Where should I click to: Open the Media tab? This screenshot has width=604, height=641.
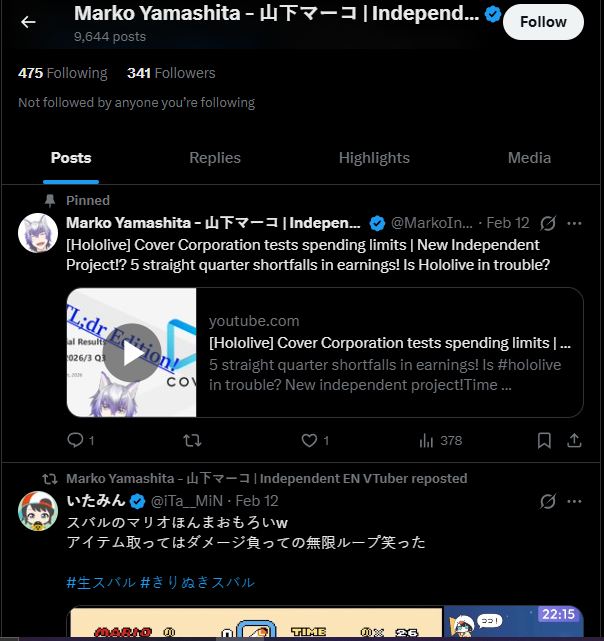[529, 158]
